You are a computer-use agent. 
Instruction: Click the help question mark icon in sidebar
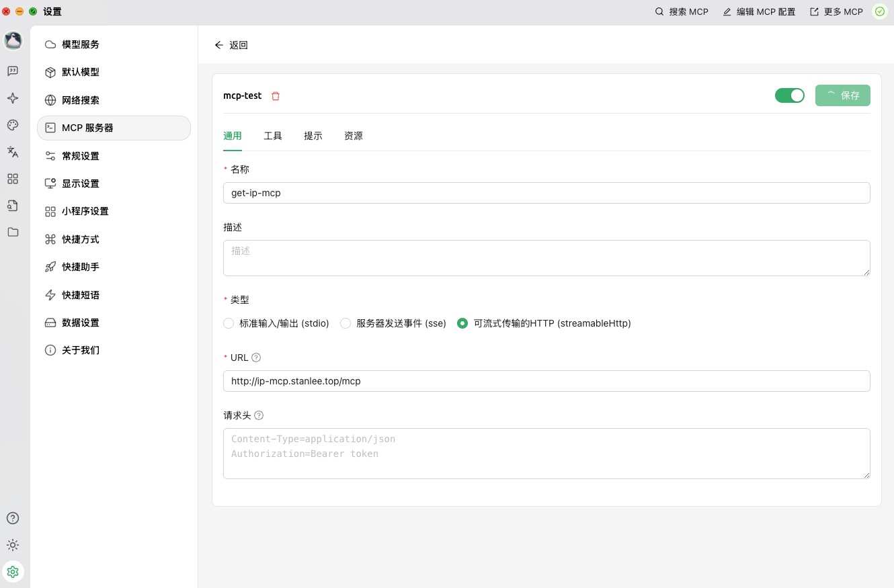click(x=13, y=518)
